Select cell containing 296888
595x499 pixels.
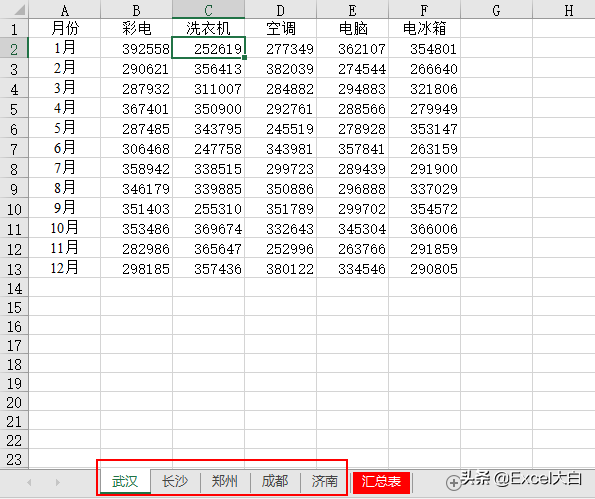(353, 189)
